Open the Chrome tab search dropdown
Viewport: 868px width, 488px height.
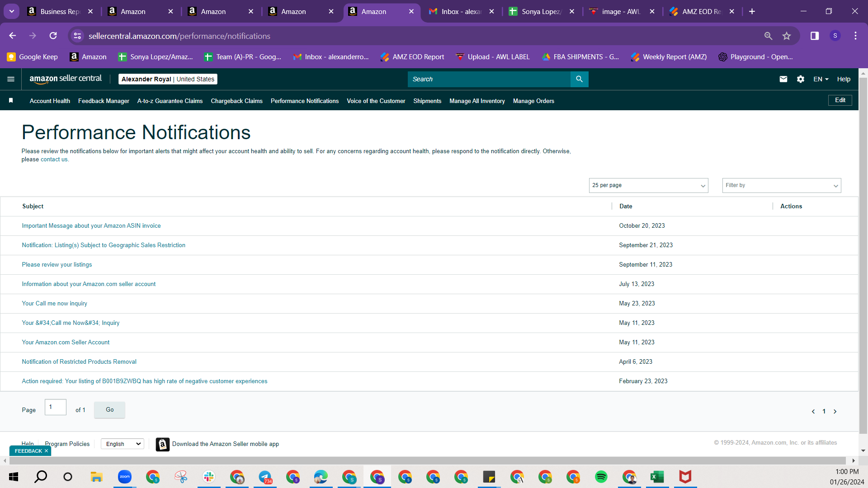click(x=12, y=11)
